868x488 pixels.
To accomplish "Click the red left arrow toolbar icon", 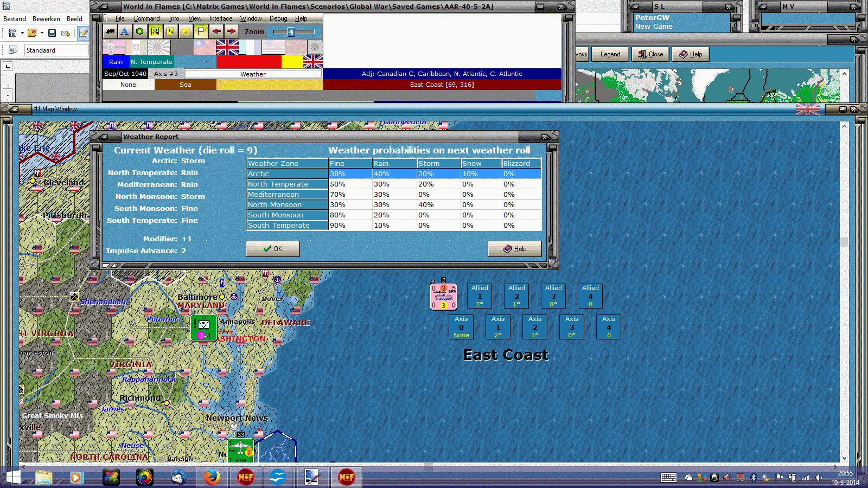I will tap(216, 31).
